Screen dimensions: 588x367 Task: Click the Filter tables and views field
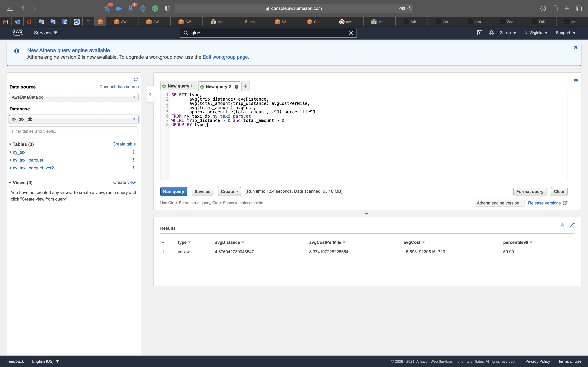(73, 131)
